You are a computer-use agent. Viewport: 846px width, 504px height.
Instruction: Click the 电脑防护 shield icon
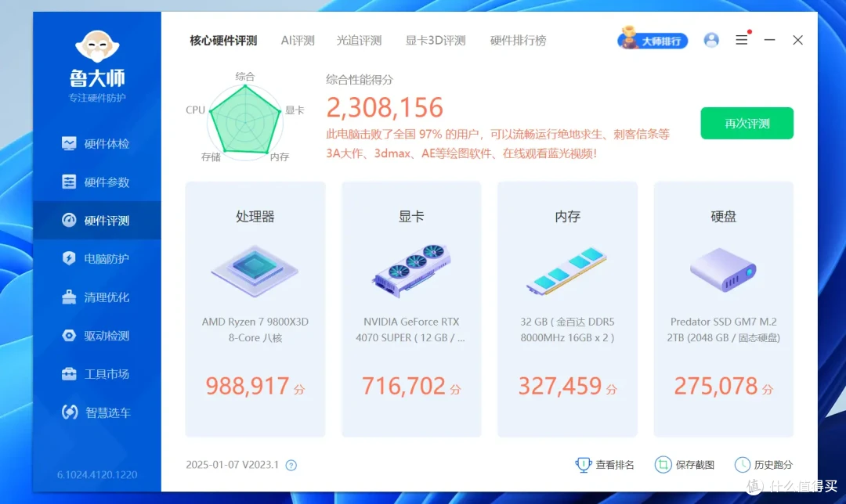tap(69, 259)
